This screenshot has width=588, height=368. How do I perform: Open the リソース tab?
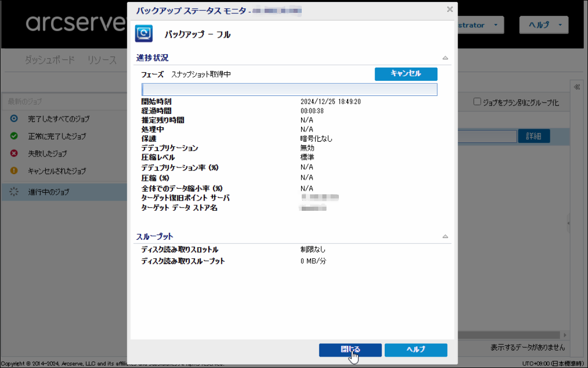coord(102,60)
